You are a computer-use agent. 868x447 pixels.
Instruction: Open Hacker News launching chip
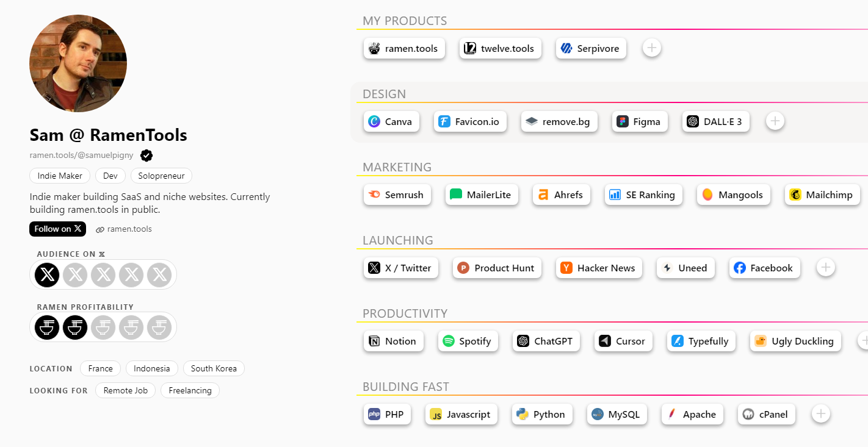(x=599, y=268)
